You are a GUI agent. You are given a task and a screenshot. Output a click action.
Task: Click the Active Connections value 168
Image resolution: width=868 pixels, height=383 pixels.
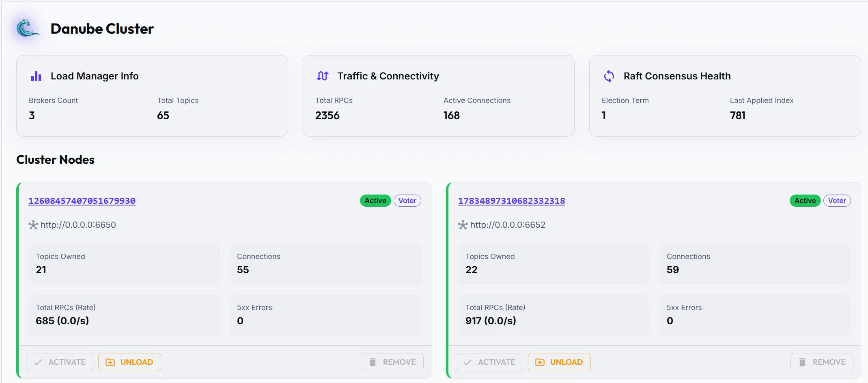(x=452, y=116)
